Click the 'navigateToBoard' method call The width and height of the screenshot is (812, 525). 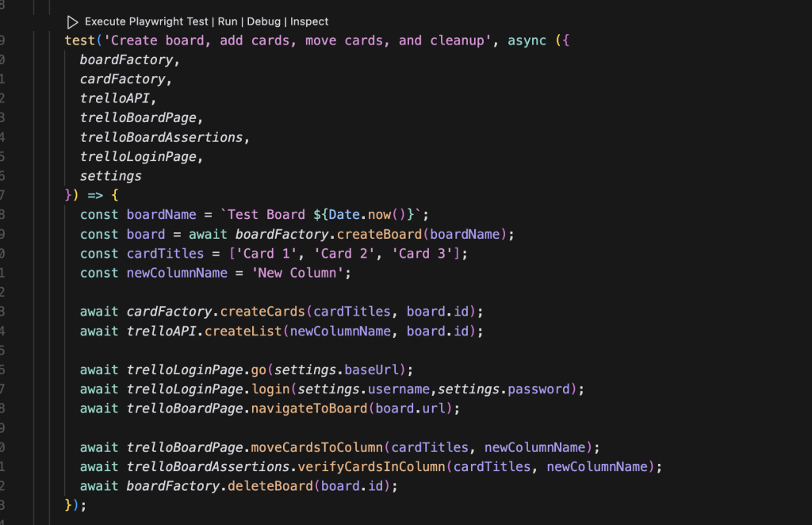point(309,408)
